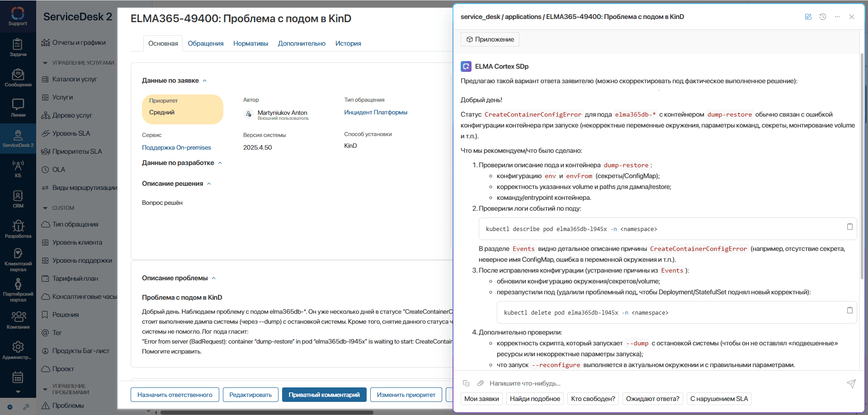Open the CRM module icon
Viewport: 868px width, 415px height.
(18, 198)
